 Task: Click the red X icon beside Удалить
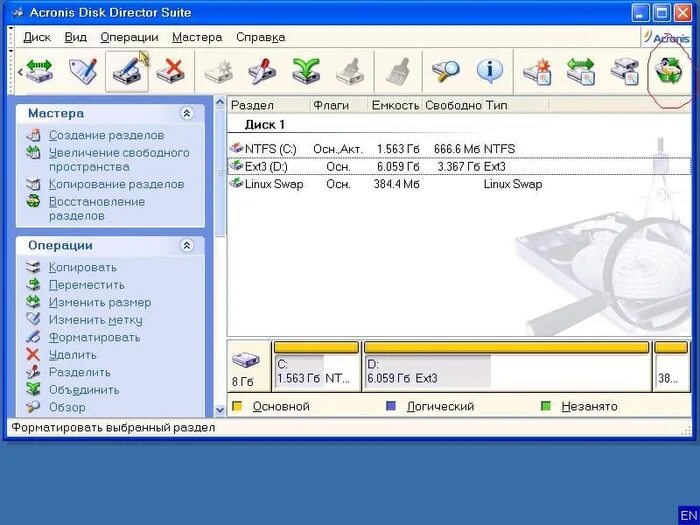pos(33,354)
